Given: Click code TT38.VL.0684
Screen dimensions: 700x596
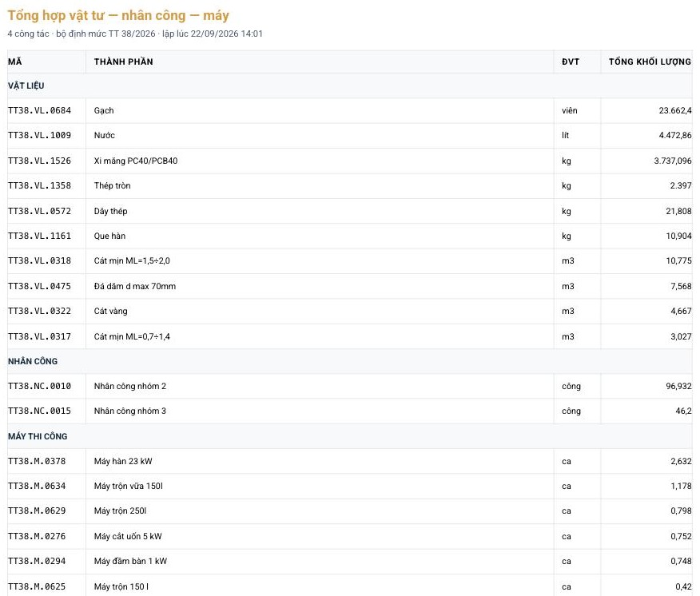Looking at the screenshot, I should tap(39, 110).
